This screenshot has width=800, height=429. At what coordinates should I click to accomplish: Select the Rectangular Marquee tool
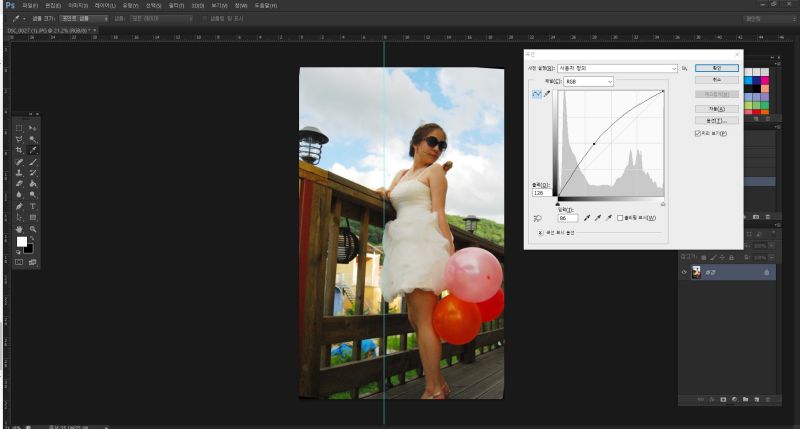tap(19, 128)
